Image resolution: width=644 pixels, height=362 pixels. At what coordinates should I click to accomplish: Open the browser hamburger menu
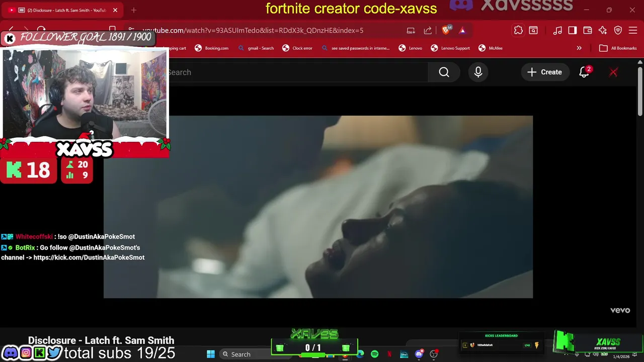pyautogui.click(x=632, y=30)
